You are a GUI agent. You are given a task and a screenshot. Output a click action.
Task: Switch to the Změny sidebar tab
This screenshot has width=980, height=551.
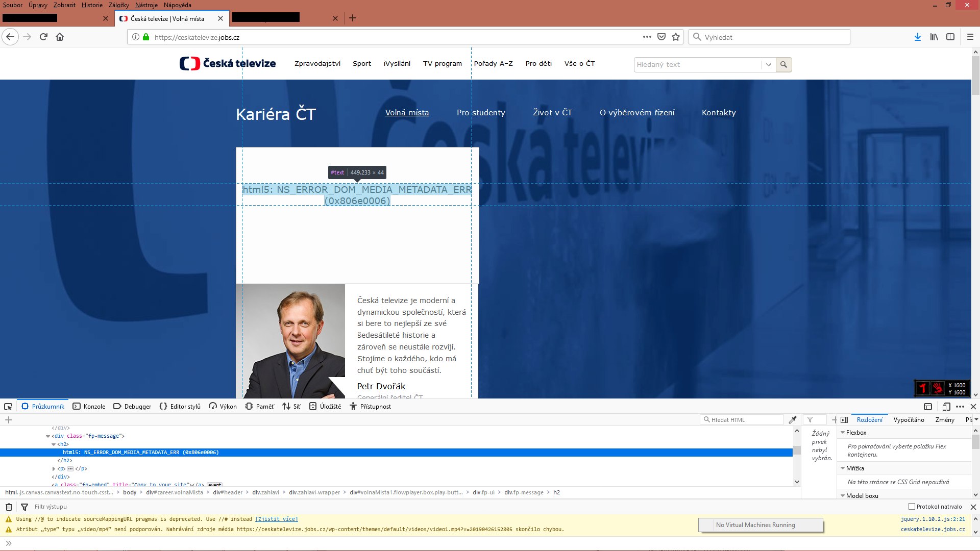coord(945,420)
